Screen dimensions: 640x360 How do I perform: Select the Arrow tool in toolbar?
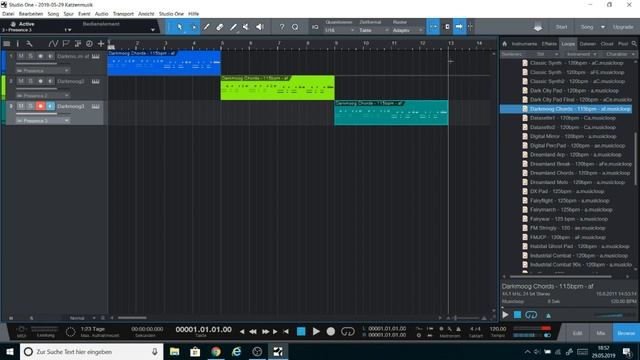[180, 27]
